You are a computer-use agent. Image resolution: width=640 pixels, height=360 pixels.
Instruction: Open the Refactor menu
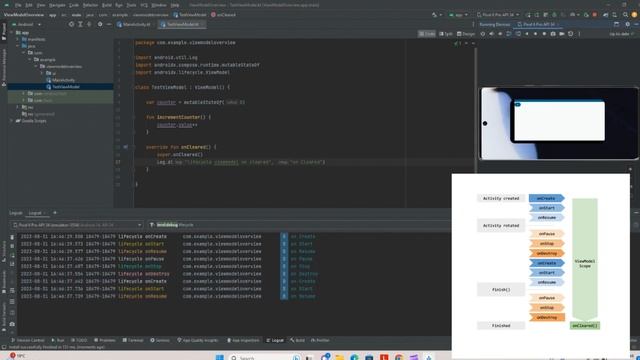tap(90, 5)
